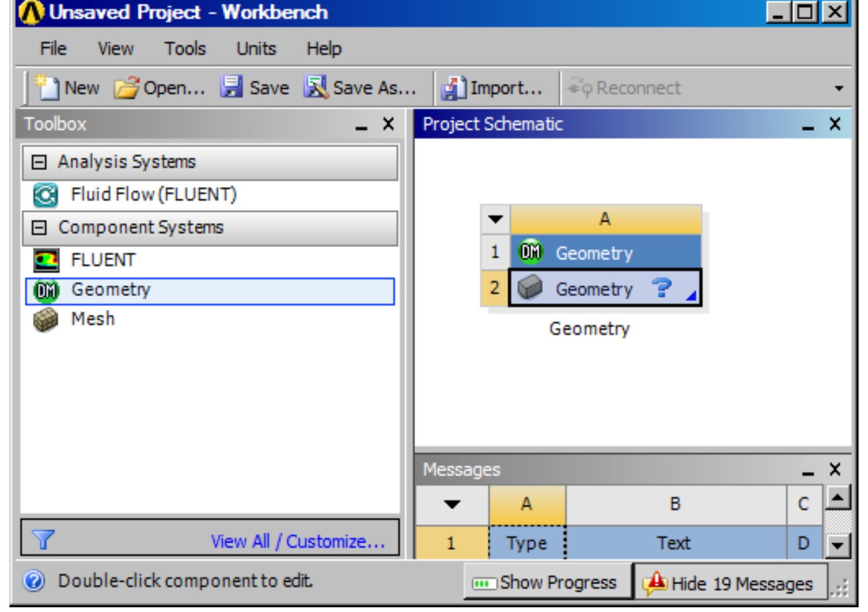Viewport: 868px width, 612px height.
Task: Click column A header in Messages table
Action: pos(527,504)
